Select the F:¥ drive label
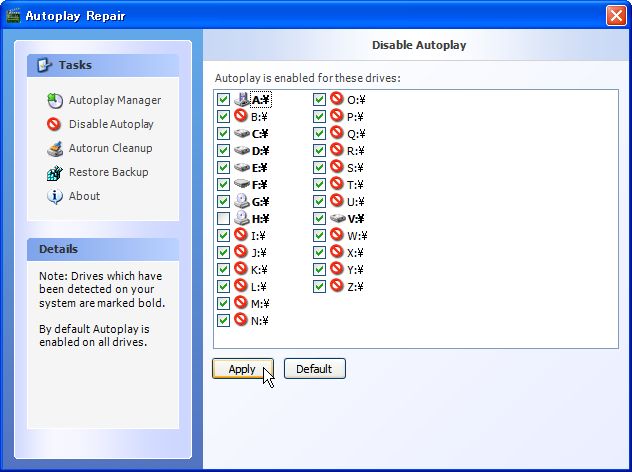 point(259,185)
